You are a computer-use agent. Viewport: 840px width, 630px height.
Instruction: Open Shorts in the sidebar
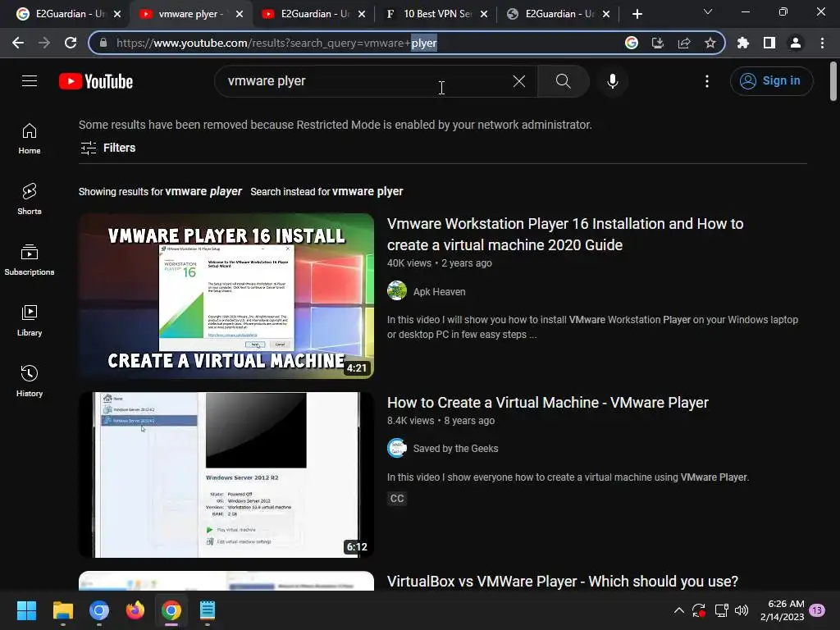(30, 199)
